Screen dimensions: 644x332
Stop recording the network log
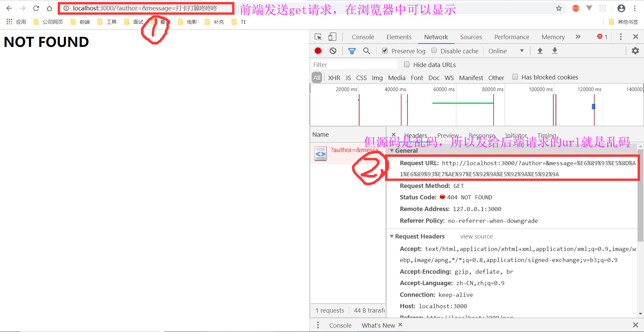318,51
